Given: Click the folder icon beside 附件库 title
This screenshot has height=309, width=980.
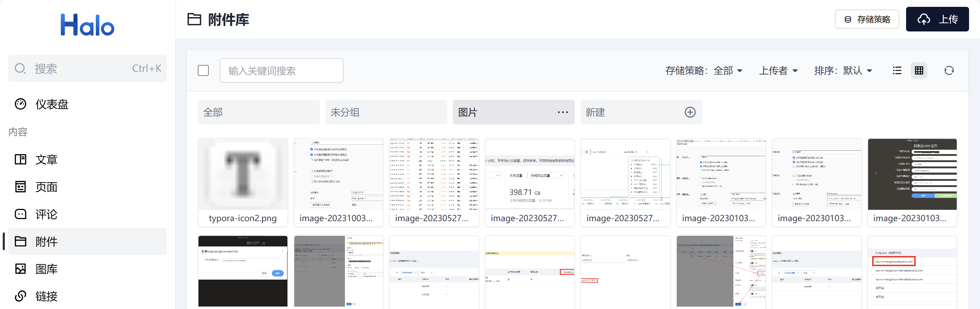Looking at the screenshot, I should [194, 19].
